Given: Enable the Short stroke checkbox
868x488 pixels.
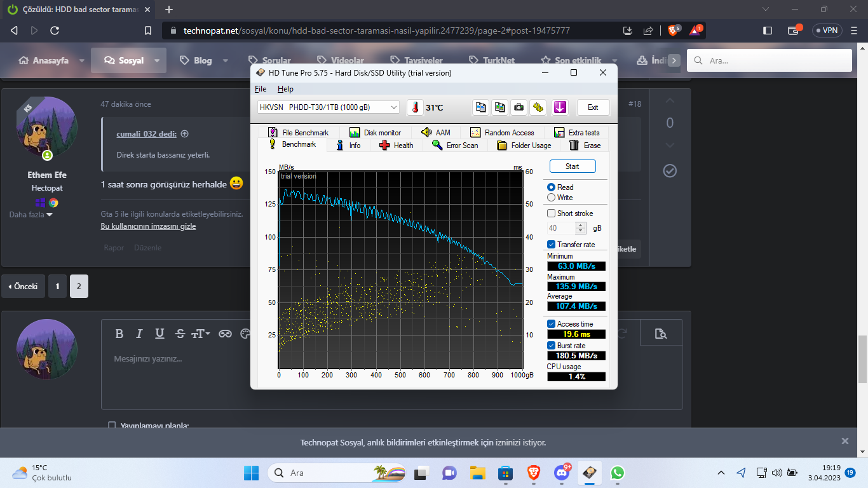Looking at the screenshot, I should click(552, 213).
